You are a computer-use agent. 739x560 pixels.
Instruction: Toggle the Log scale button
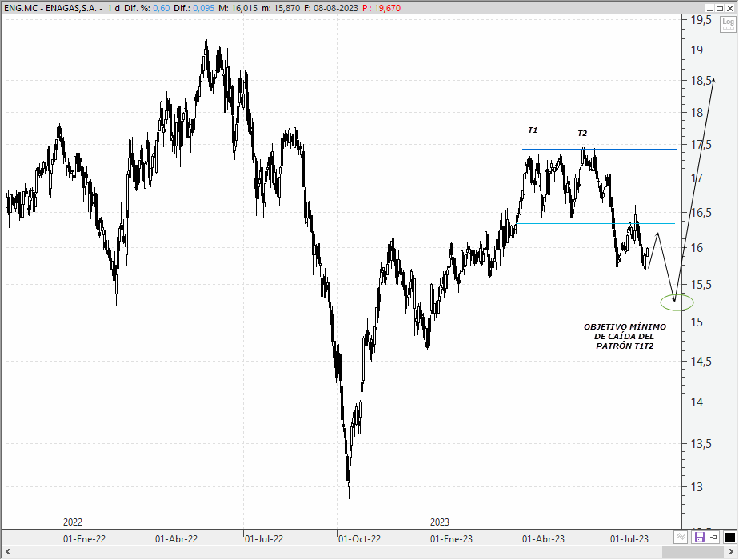pyautogui.click(x=728, y=23)
